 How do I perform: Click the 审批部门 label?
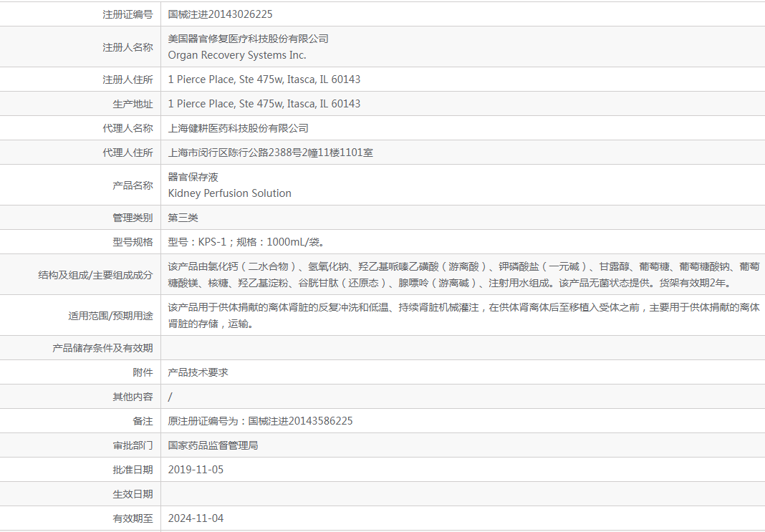coord(133,445)
